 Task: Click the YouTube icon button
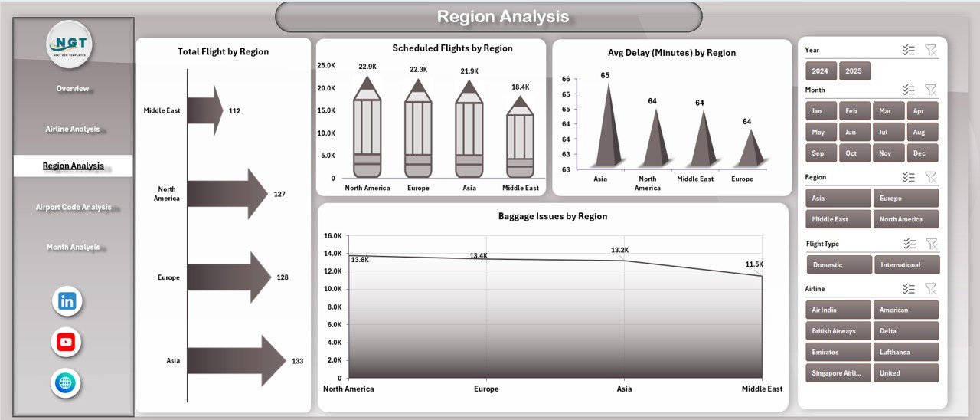tap(67, 342)
